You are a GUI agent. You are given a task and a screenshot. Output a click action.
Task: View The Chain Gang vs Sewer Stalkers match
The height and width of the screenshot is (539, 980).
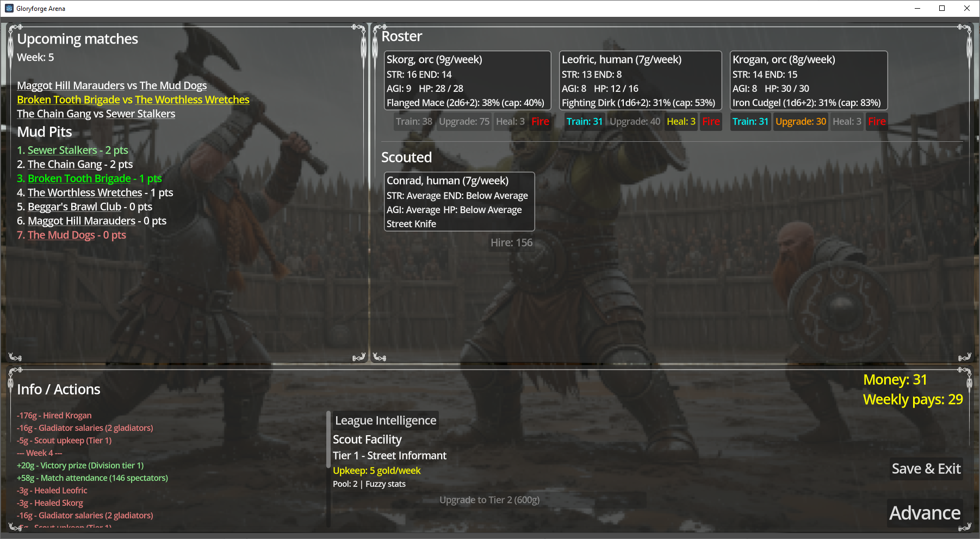(x=96, y=114)
